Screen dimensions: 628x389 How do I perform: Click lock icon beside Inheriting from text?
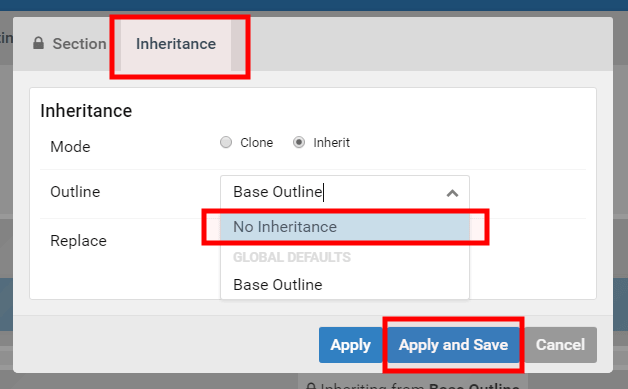click(x=311, y=386)
